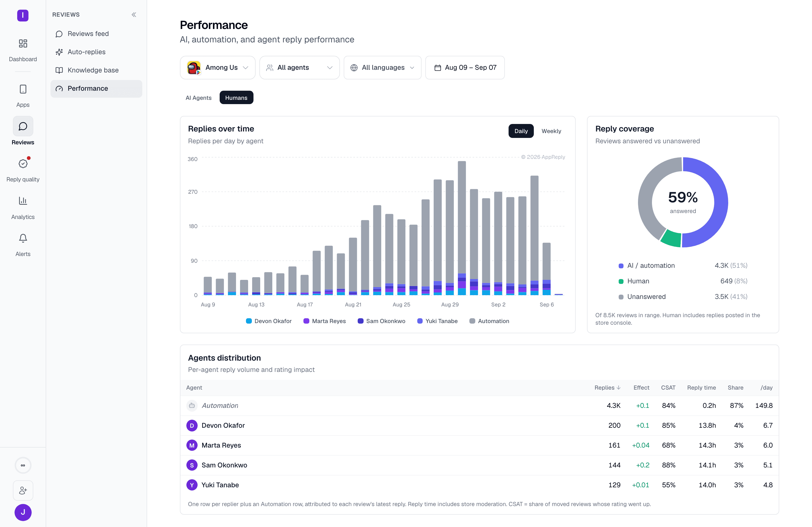Click the Replies sort arrow icon
The width and height of the screenshot is (812, 527).
[x=619, y=387]
